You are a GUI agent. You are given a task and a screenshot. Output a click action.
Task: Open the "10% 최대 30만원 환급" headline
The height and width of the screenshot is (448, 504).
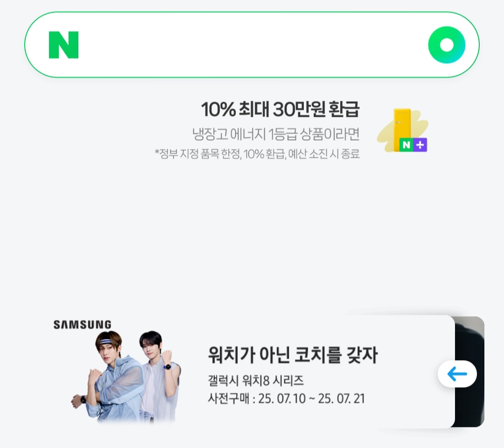pyautogui.click(x=280, y=109)
